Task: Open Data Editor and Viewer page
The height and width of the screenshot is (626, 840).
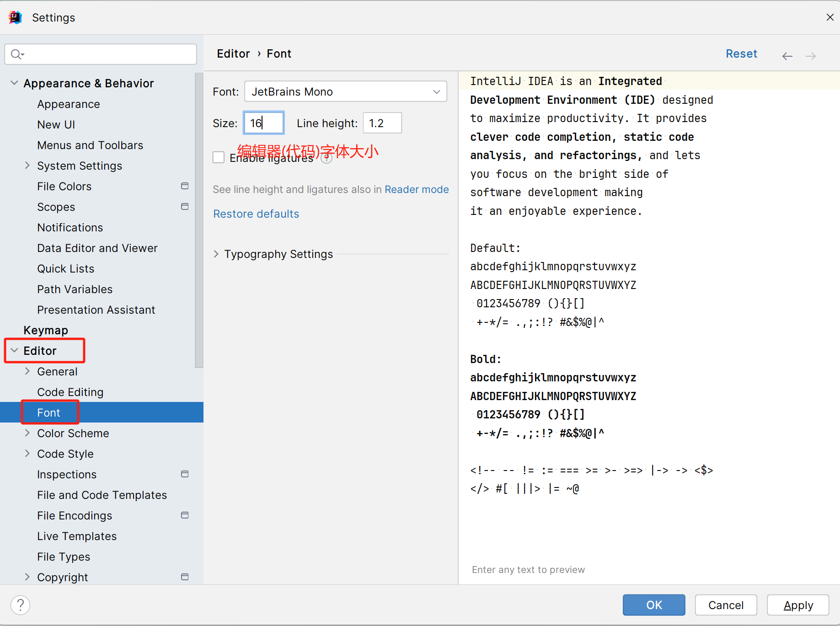Action: click(x=97, y=248)
